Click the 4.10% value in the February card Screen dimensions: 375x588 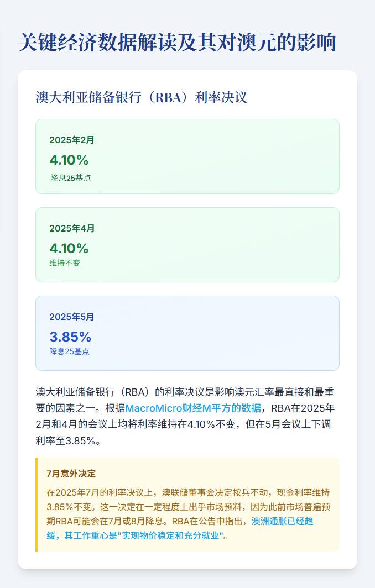click(x=69, y=160)
